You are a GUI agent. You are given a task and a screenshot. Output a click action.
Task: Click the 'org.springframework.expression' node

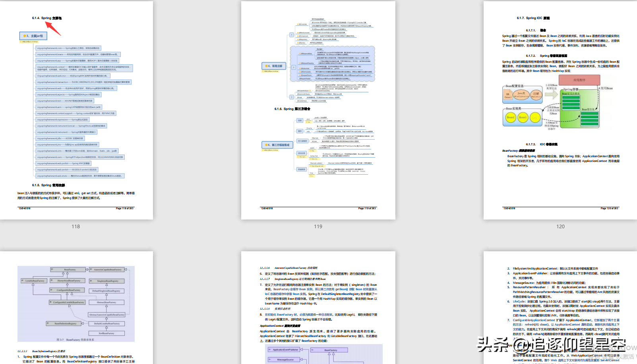(x=62, y=119)
